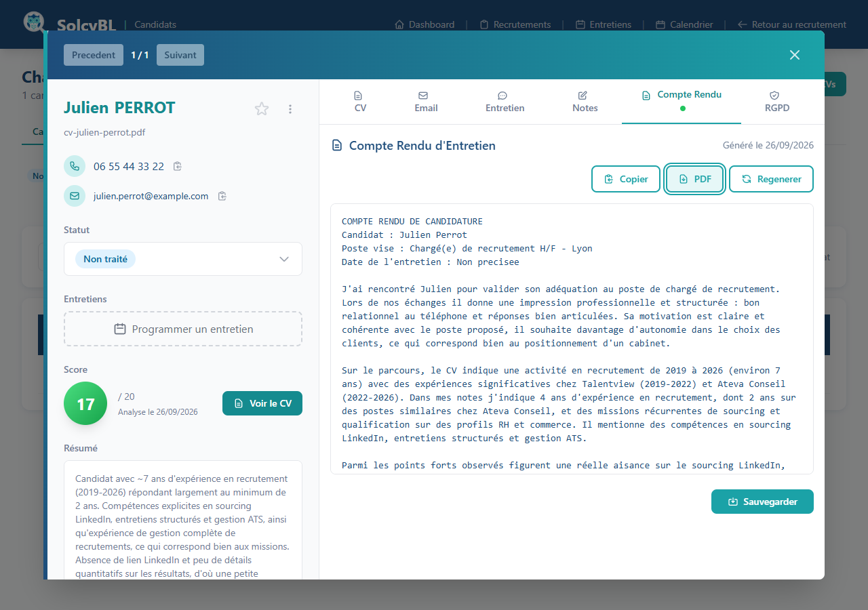Click Programmer un entretien
Image resolution: width=868 pixels, height=610 pixels.
(x=183, y=329)
